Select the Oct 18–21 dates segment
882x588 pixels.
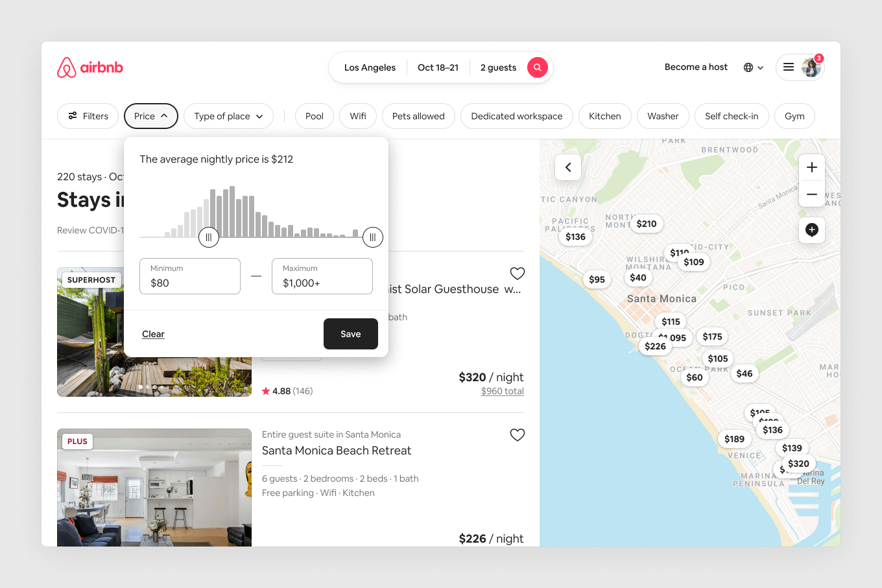tap(438, 67)
